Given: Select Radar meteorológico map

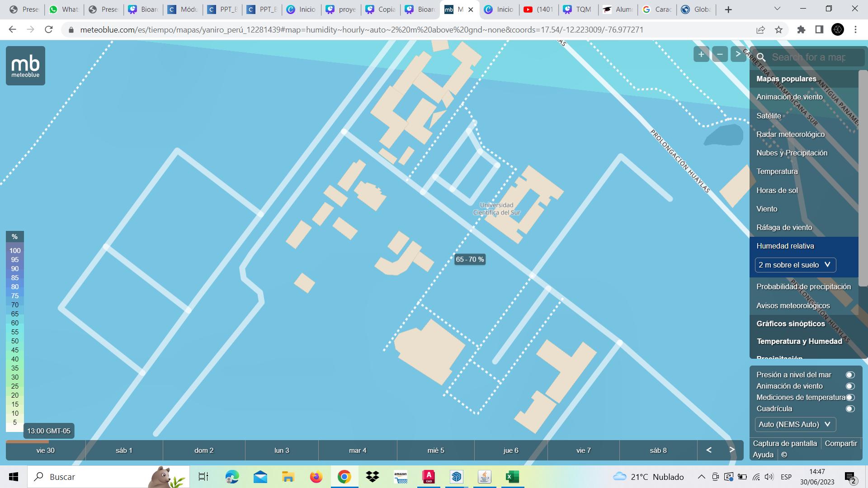Looking at the screenshot, I should click(x=790, y=134).
